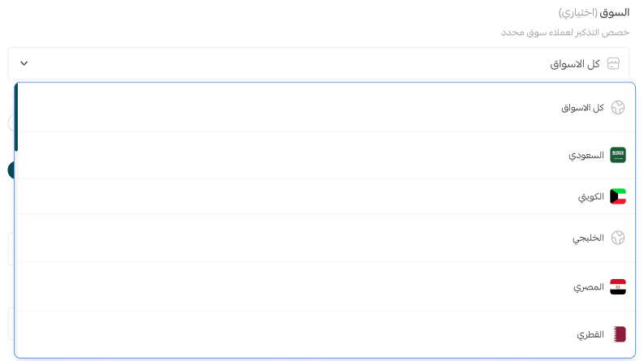Click the Qatar flag icon
The height and width of the screenshot is (361, 644).
[x=619, y=334]
